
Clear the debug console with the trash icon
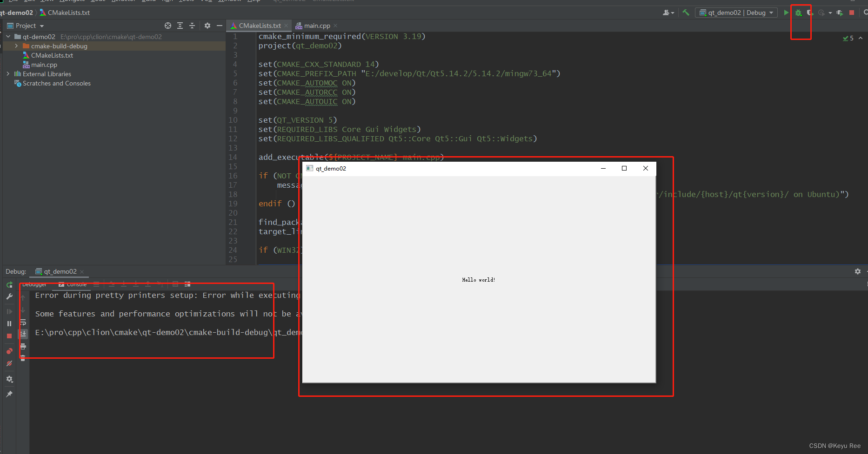tap(23, 357)
